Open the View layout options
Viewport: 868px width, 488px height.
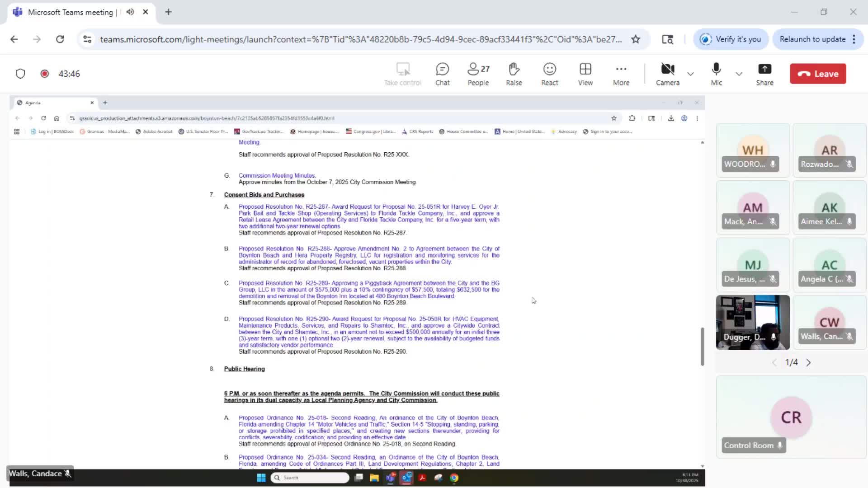(x=585, y=74)
